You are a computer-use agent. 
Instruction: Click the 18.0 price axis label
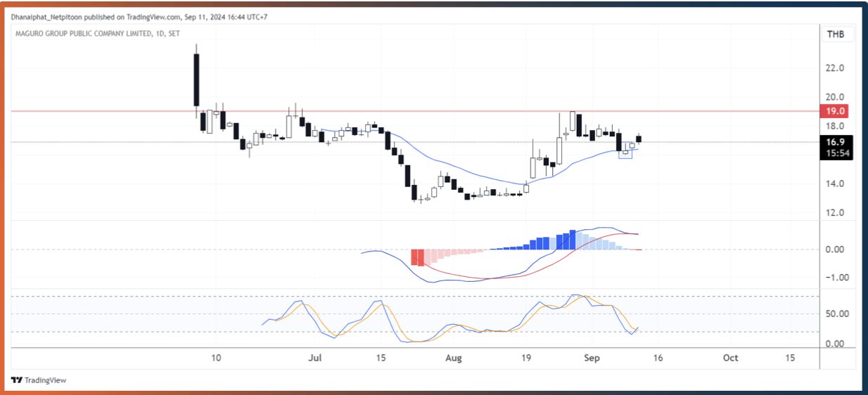pyautogui.click(x=835, y=126)
